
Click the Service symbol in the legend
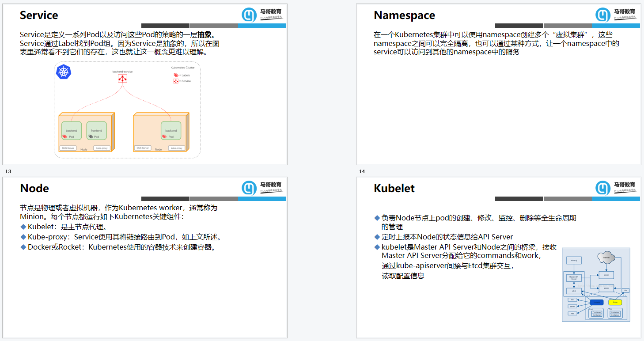point(176,81)
